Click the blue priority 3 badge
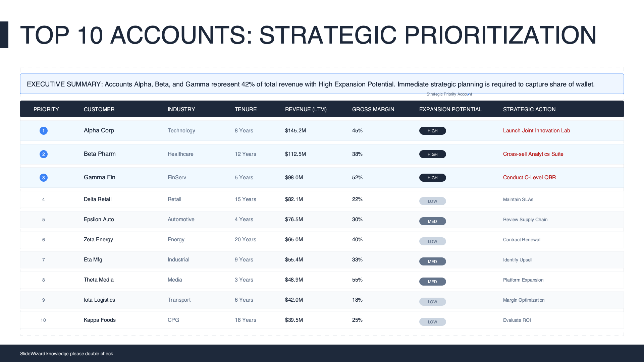Viewport: 644px width, 362px height. point(44,178)
